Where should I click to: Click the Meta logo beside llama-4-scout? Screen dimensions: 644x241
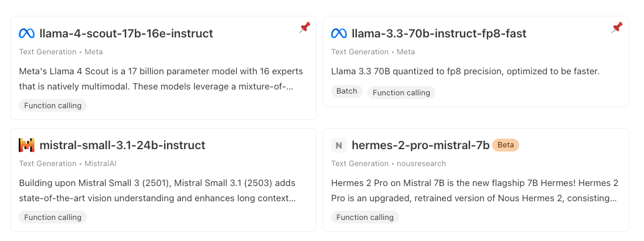pos(26,34)
